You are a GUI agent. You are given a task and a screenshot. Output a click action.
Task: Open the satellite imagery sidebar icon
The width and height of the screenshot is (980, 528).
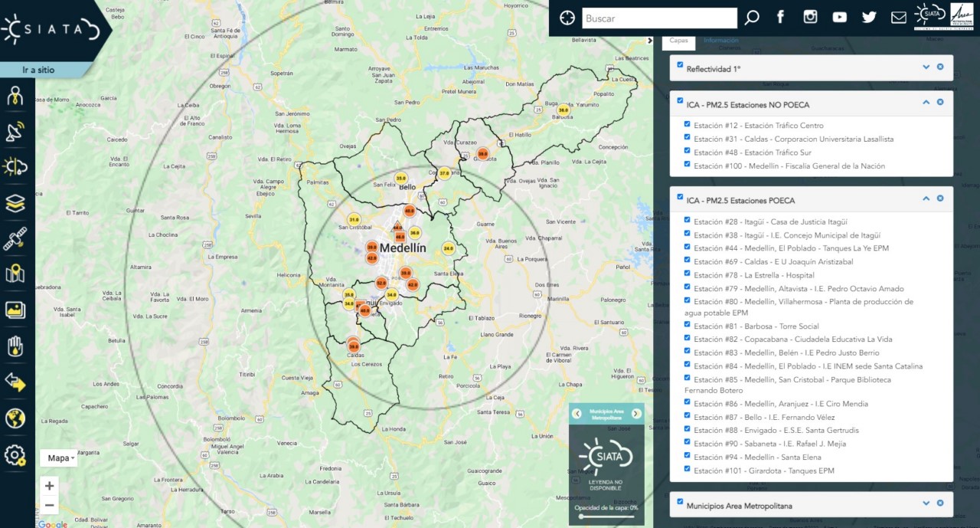point(15,238)
